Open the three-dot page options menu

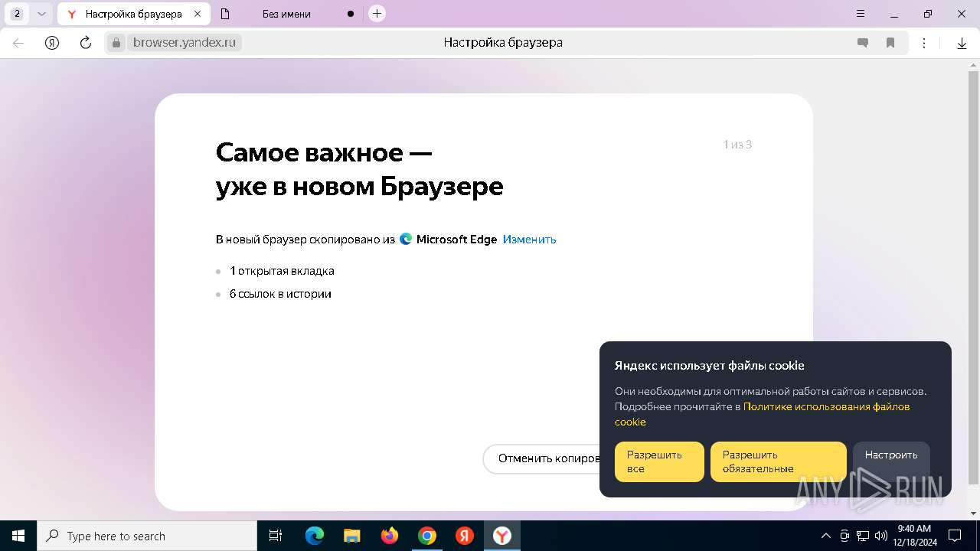pyautogui.click(x=924, y=43)
